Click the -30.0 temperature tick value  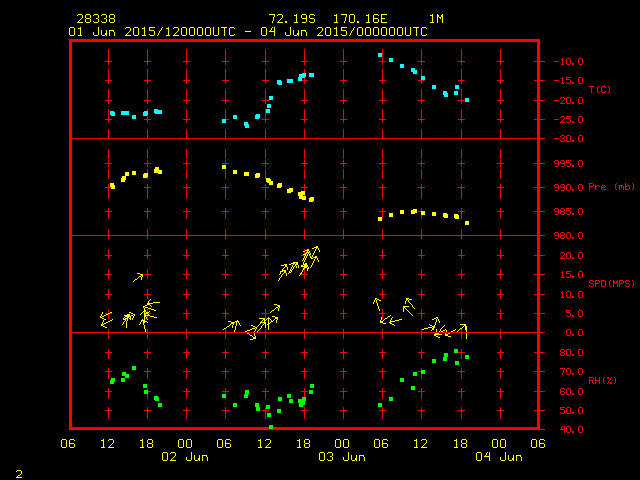click(568, 139)
